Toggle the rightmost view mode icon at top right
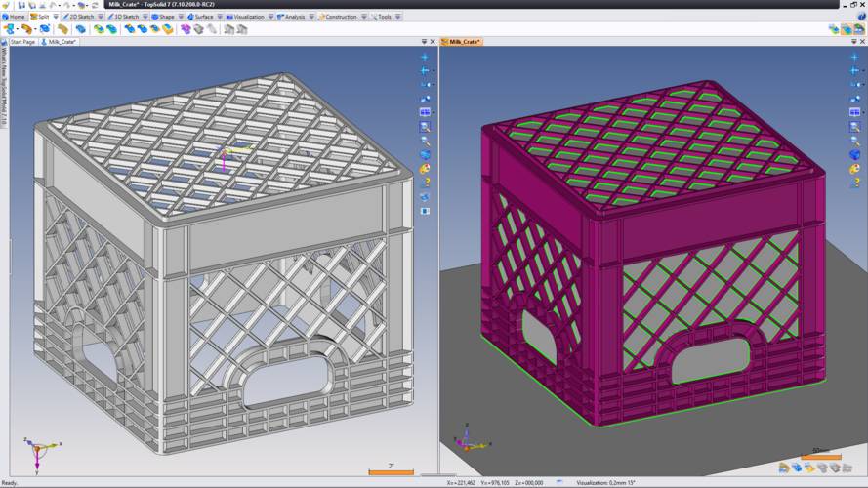868x488 pixels. click(x=858, y=29)
